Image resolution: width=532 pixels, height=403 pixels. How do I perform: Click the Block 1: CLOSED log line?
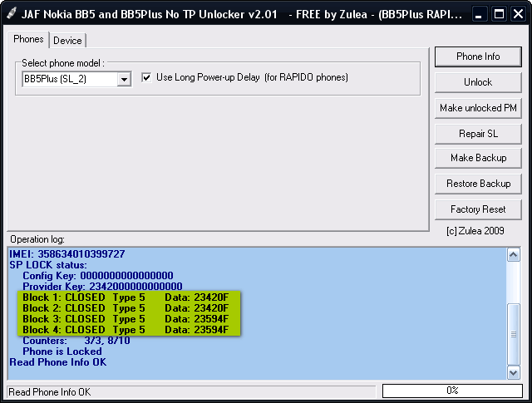pyautogui.click(x=126, y=297)
